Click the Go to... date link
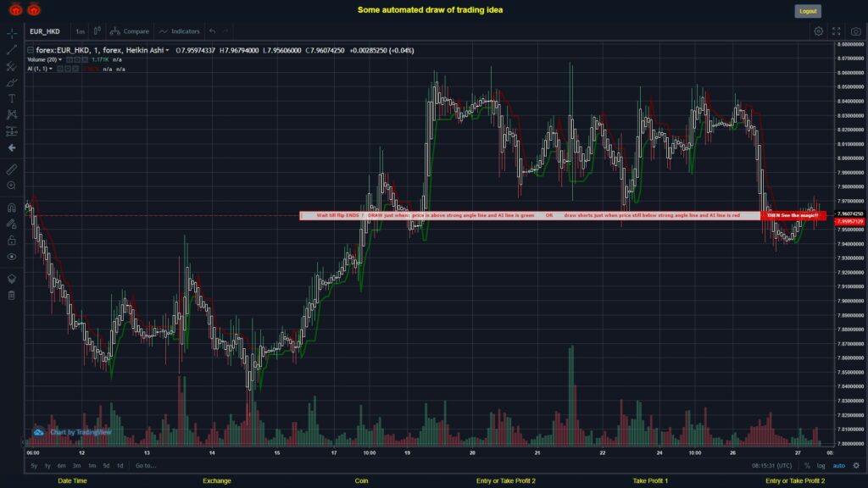This screenshot has width=868, height=488. [146, 465]
